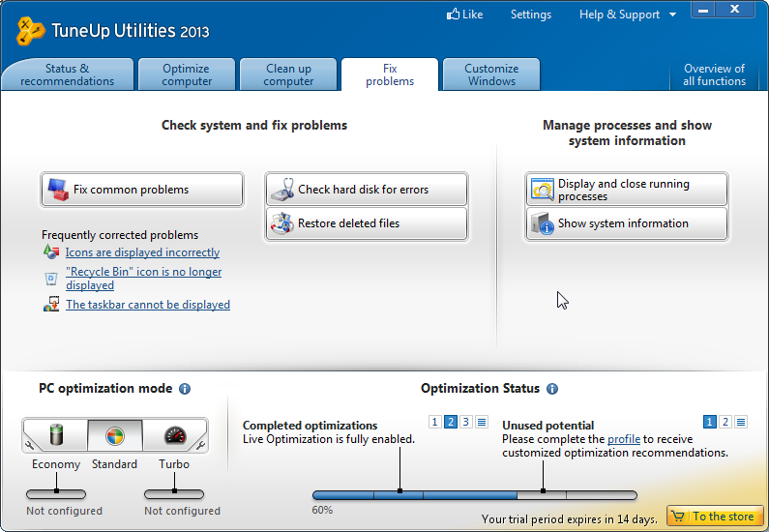This screenshot has width=769, height=532.
Task: Click Fix common problems button
Action: click(142, 190)
